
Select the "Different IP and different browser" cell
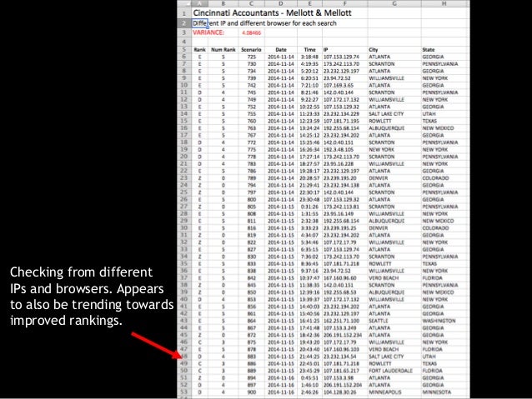coord(264,23)
